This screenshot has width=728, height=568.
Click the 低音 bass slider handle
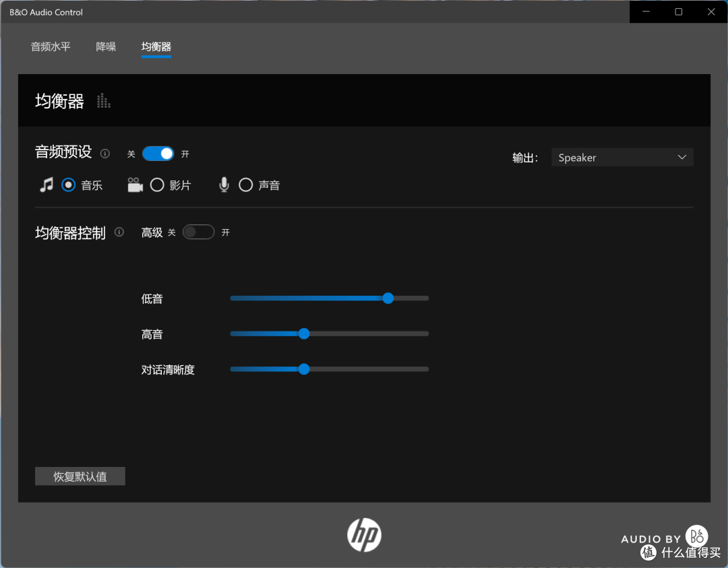[x=388, y=298]
